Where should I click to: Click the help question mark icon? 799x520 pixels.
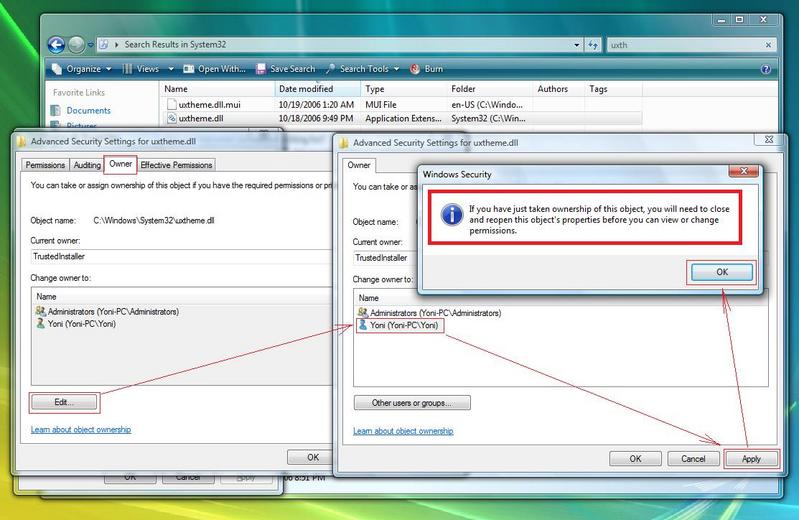[x=766, y=69]
